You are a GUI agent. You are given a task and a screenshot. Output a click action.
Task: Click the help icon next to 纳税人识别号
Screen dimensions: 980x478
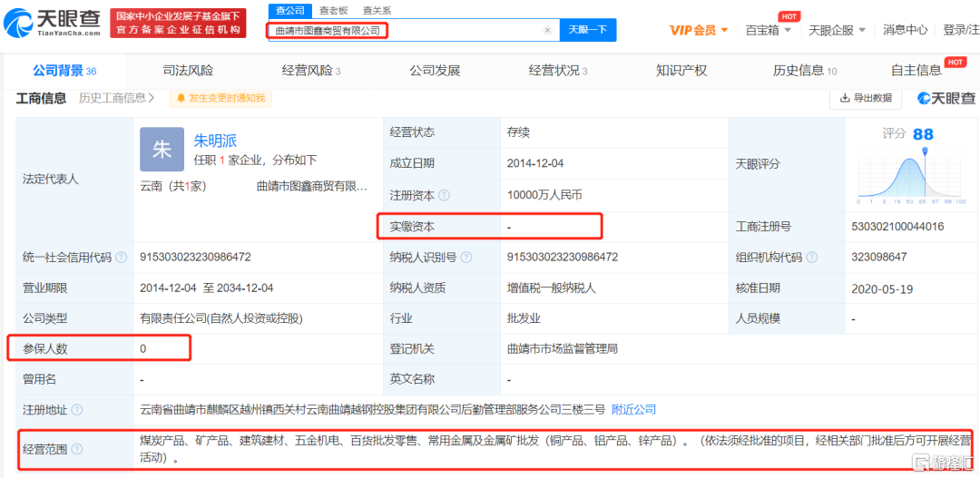[x=466, y=258]
